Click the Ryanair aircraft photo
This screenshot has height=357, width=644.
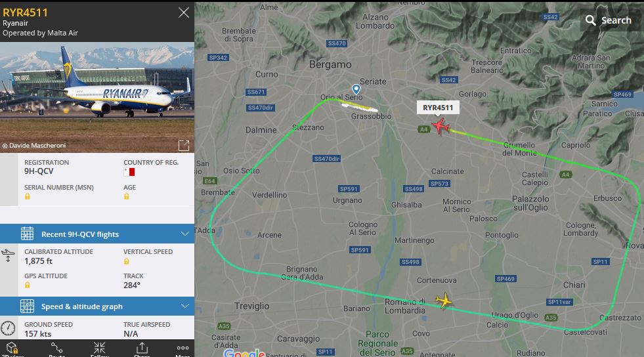97,97
